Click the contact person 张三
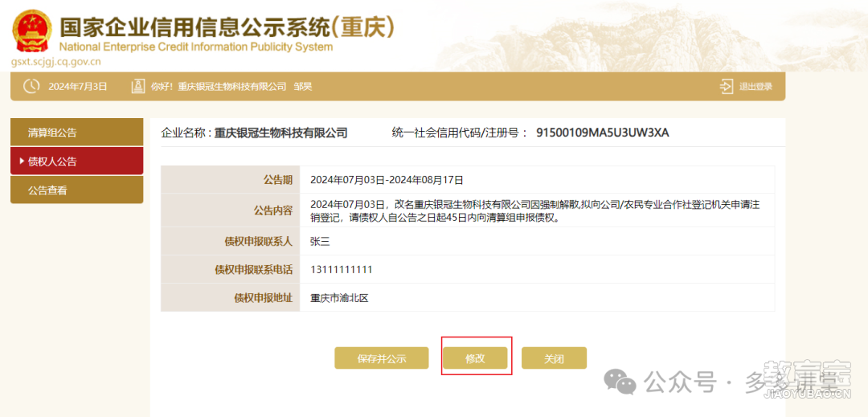Screen dimensions: 868x417 [320, 241]
